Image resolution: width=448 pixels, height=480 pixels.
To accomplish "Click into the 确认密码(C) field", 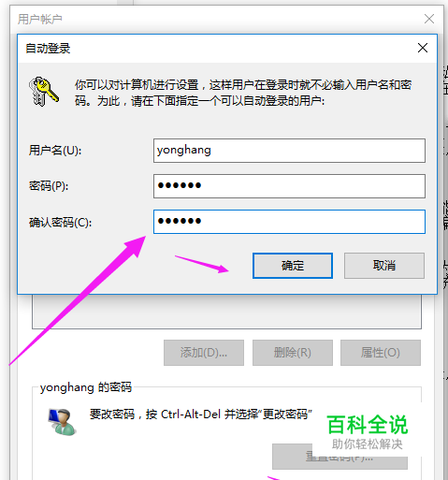I will tap(289, 222).
